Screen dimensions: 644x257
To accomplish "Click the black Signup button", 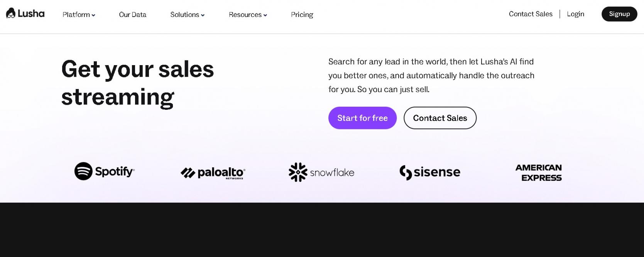I will point(619,14).
